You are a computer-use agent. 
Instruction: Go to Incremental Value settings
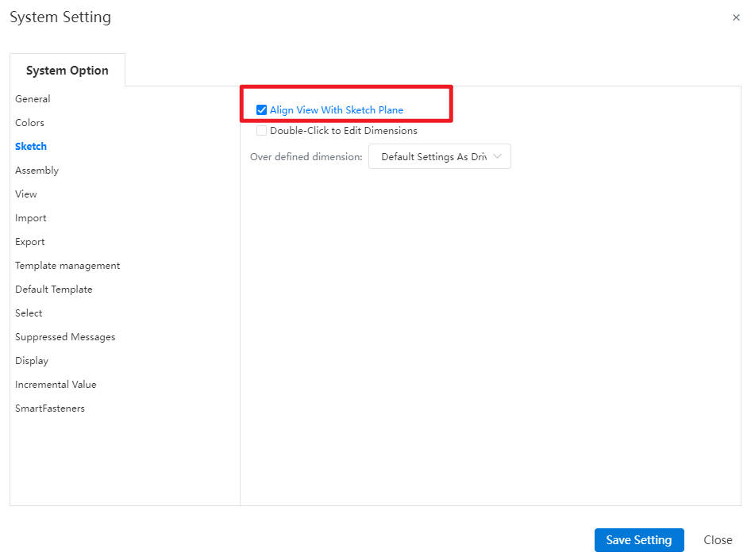click(x=56, y=385)
